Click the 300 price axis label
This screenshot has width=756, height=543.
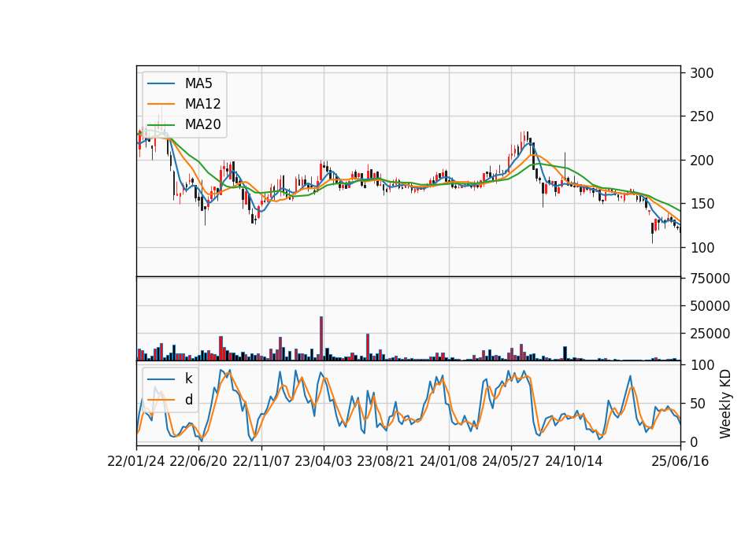point(702,73)
